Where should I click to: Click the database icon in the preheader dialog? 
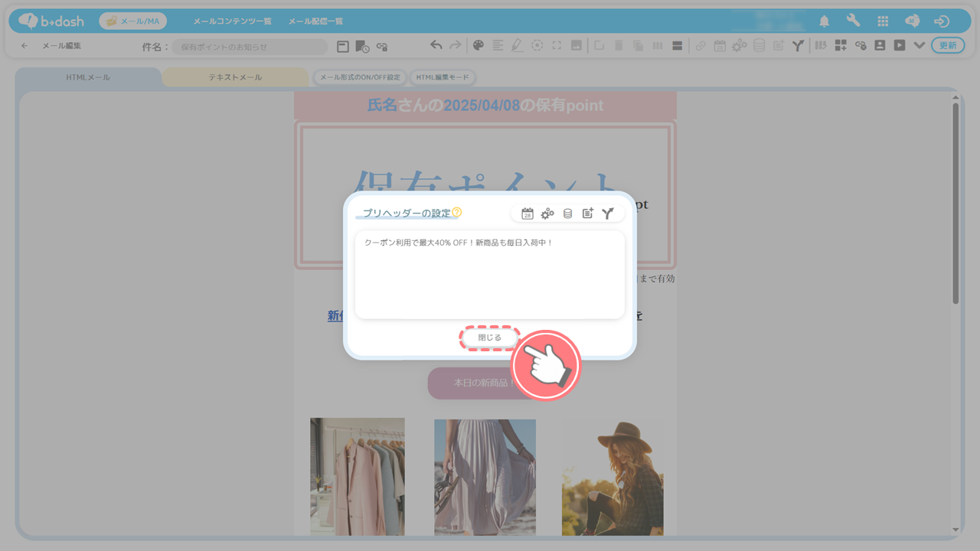(x=567, y=214)
